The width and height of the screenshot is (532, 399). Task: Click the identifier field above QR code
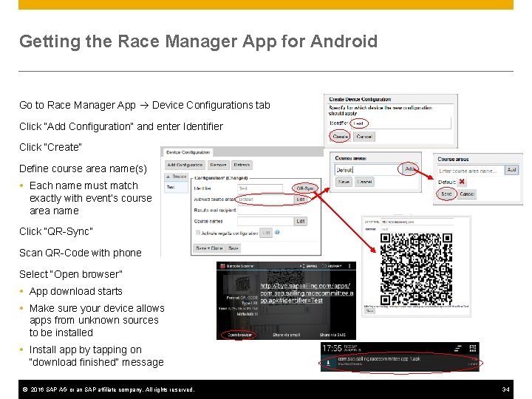point(417,229)
